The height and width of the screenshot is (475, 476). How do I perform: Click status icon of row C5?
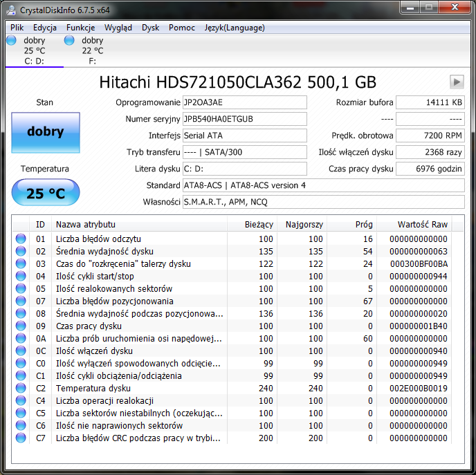tap(21, 413)
